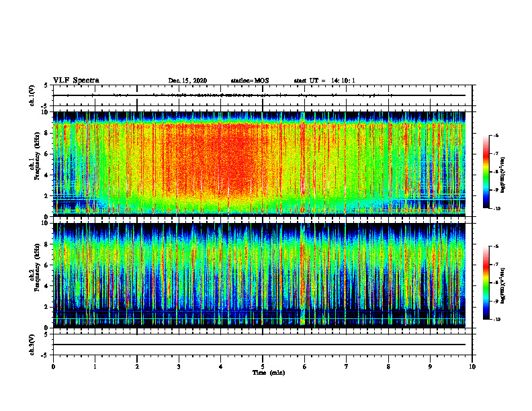Viewport: 532px width, 411px height.
Task: Click the "station=MOS" header label
Action: [x=250, y=81]
